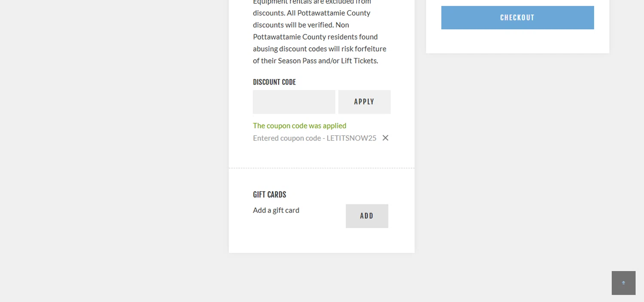Click the Gift Cards section heading

(269, 195)
